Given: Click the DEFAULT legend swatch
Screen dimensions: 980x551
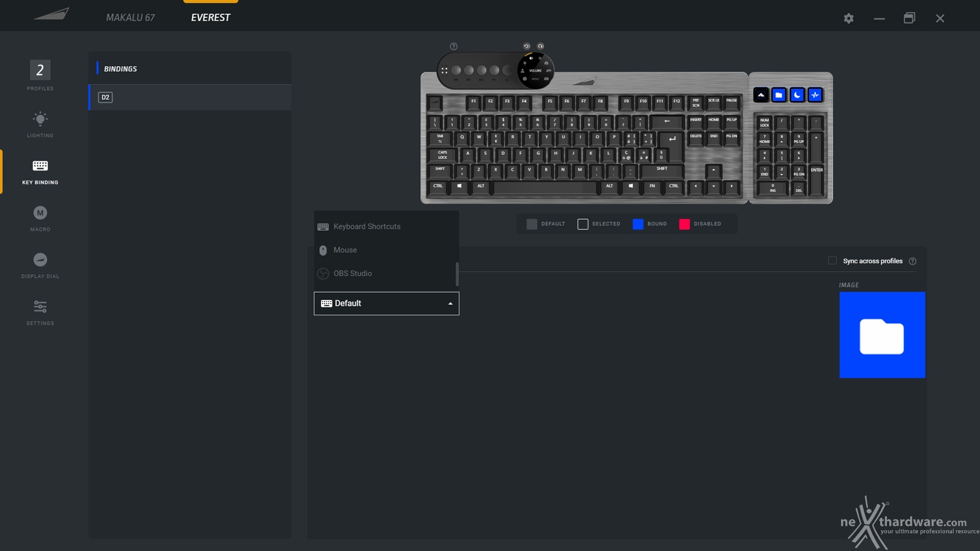Looking at the screenshot, I should pyautogui.click(x=532, y=224).
